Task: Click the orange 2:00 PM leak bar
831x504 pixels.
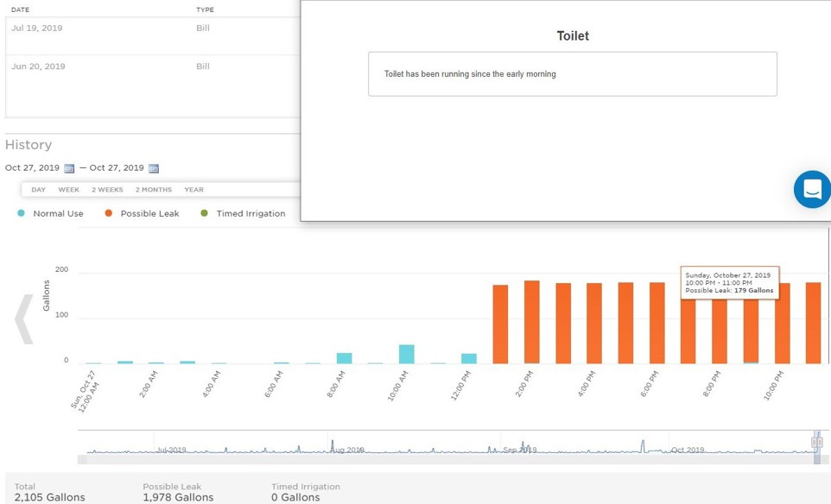Action: click(531, 322)
